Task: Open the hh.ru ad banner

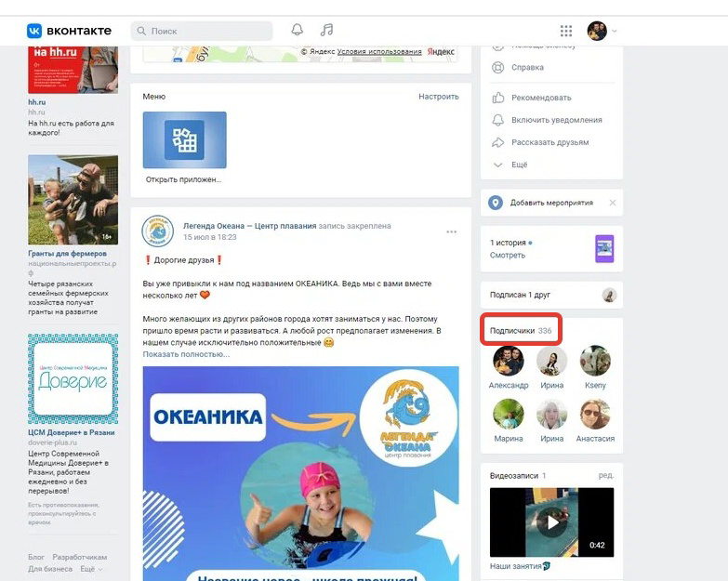Action: pyautogui.click(x=73, y=70)
